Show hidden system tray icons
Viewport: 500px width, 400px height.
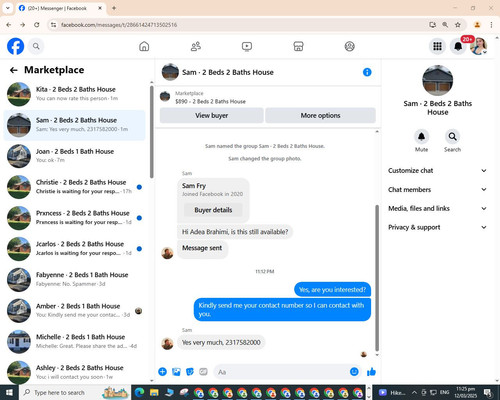point(414,392)
